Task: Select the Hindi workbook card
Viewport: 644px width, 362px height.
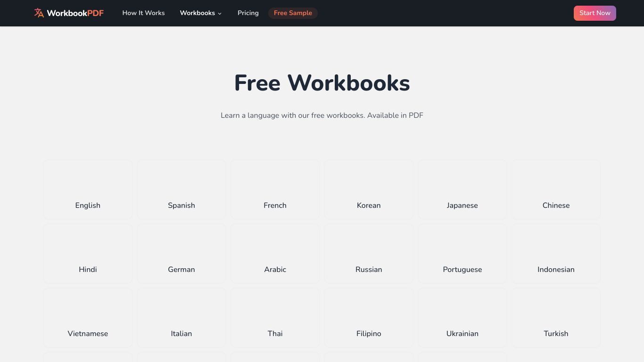Action: (88, 254)
